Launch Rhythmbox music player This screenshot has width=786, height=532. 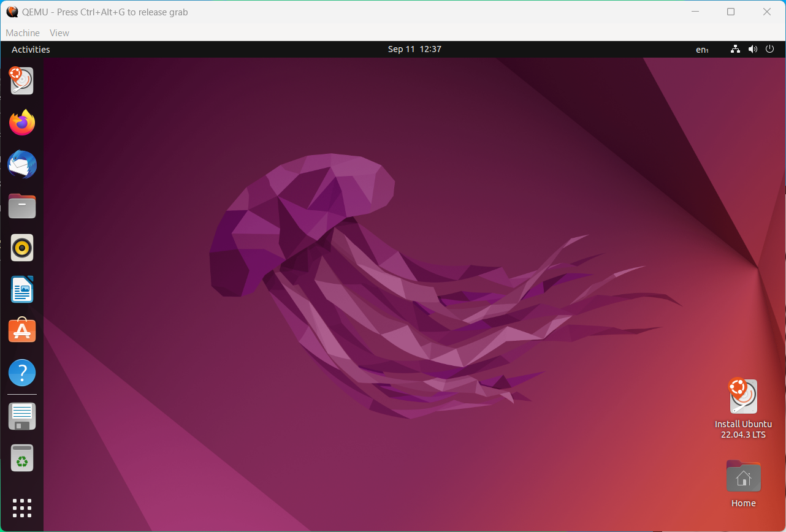click(22, 248)
